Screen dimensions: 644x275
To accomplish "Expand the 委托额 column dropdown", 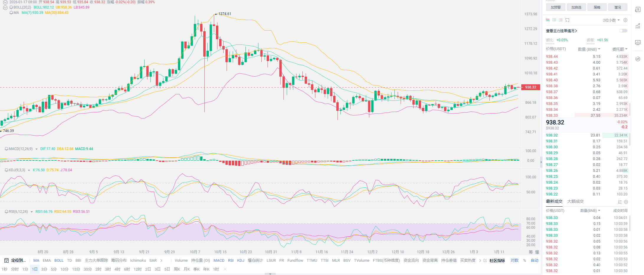I will (620, 49).
